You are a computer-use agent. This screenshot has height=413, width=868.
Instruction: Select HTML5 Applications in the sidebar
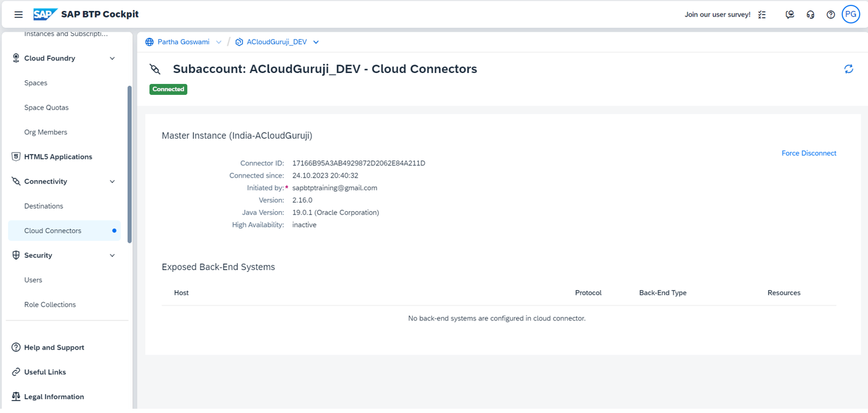click(x=58, y=157)
